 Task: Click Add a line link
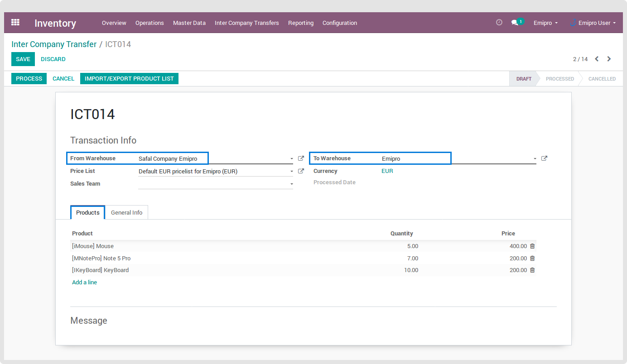84,283
